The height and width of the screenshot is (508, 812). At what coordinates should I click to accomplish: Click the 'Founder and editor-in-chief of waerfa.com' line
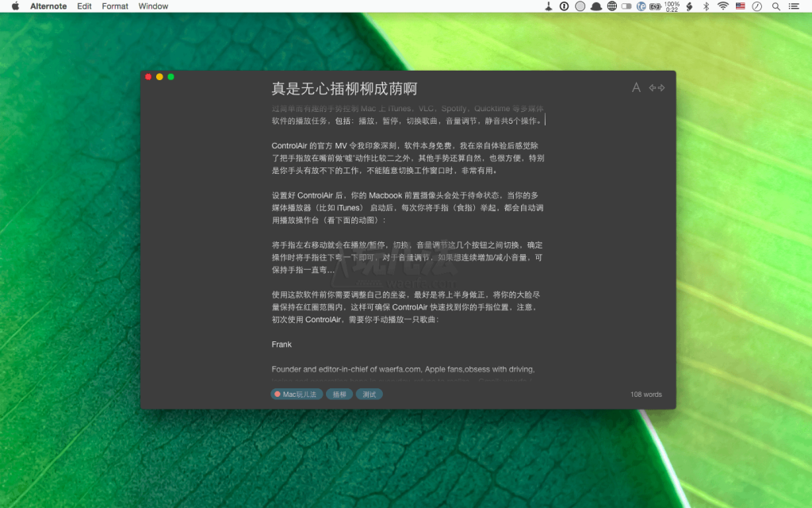tap(403, 369)
